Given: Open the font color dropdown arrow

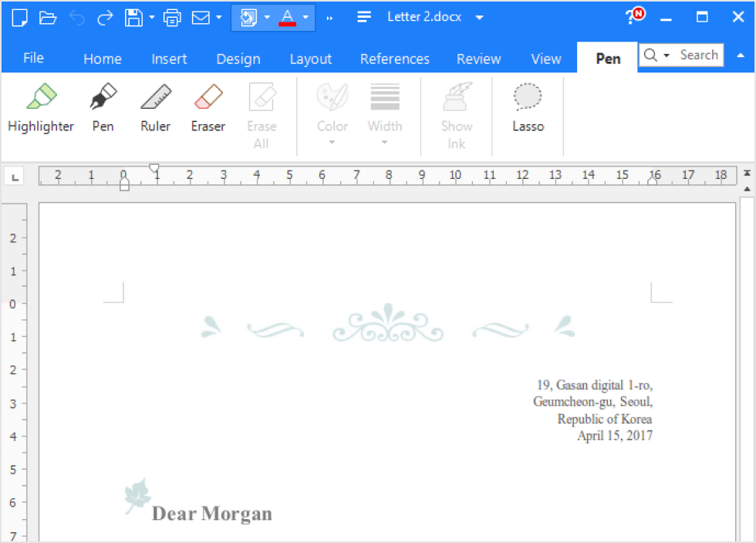Looking at the screenshot, I should [x=306, y=17].
